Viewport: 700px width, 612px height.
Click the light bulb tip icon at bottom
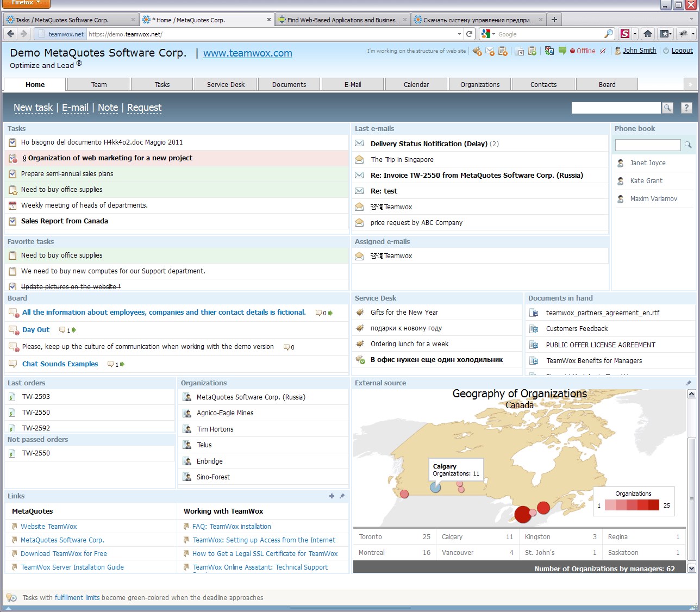(x=11, y=597)
